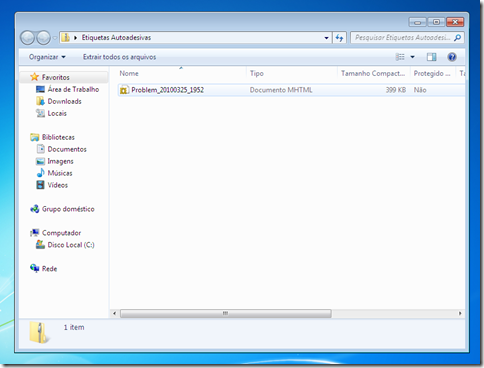Click the 1 item status text
Screen dimensions: 484x368
click(x=74, y=327)
